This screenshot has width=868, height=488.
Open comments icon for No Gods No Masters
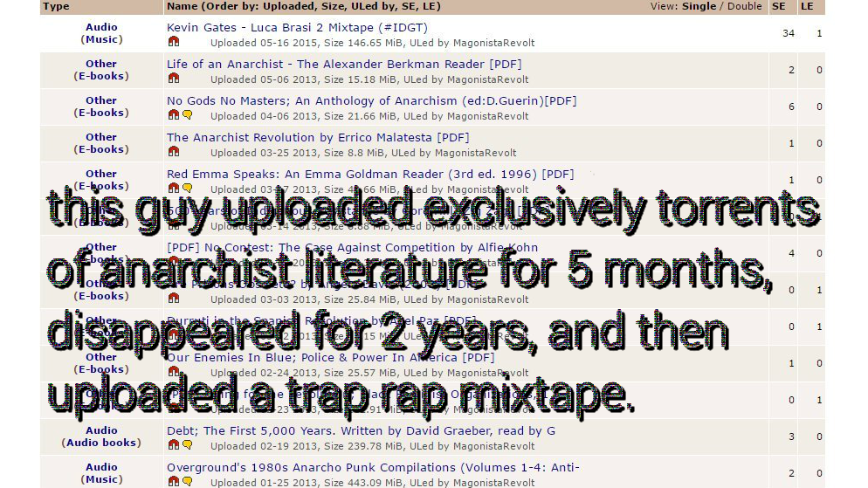click(187, 115)
